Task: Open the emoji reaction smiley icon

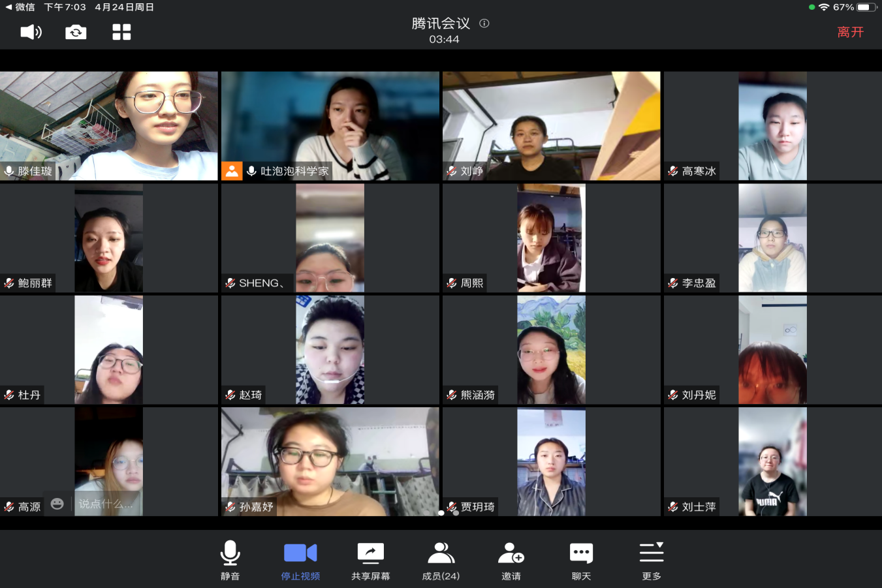Action: (x=57, y=504)
